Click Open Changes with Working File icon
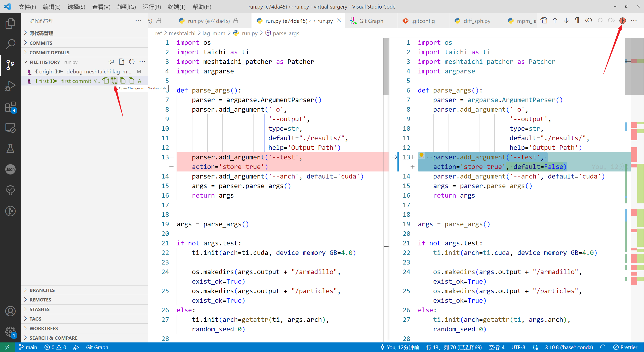 tap(114, 81)
